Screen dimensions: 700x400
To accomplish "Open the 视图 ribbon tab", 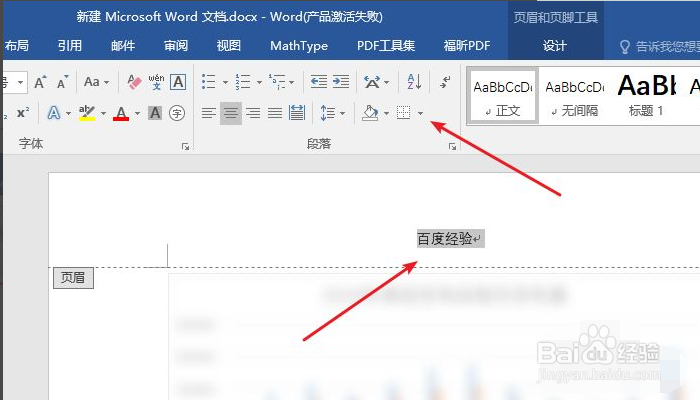I will point(229,46).
